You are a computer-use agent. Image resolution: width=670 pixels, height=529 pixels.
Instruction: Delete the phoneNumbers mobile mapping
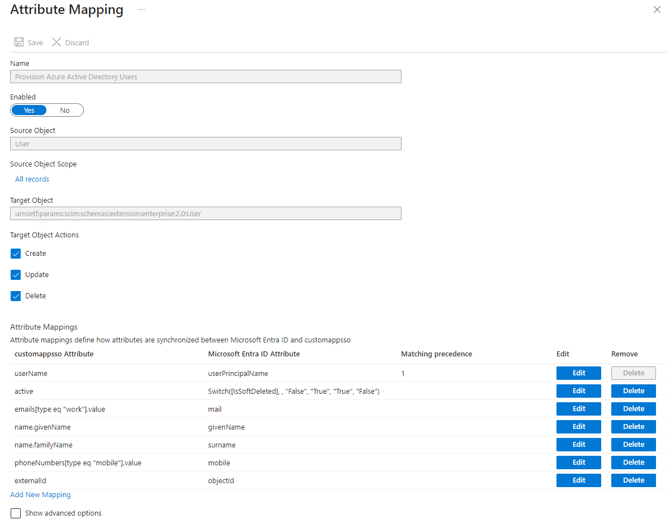[633, 462]
